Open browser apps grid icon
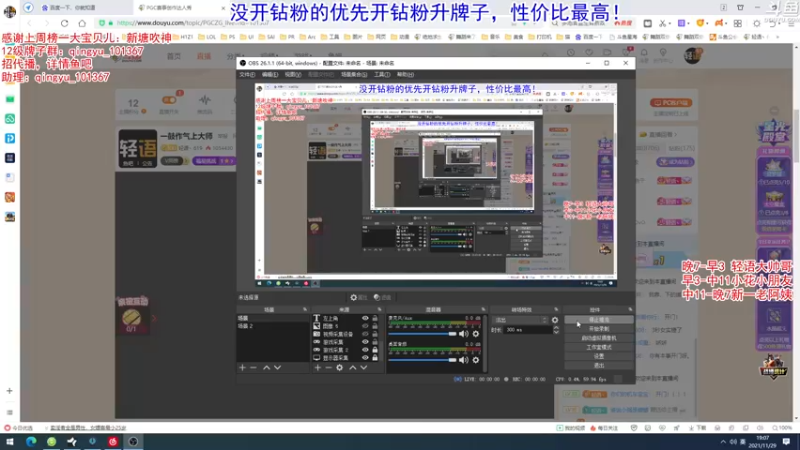Image resolution: width=800 pixels, height=450 pixels. (738, 23)
